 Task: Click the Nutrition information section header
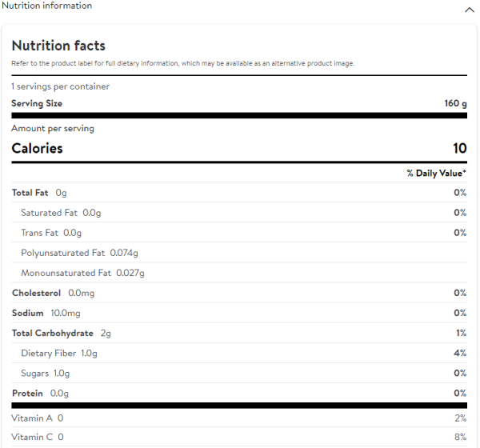pos(47,6)
